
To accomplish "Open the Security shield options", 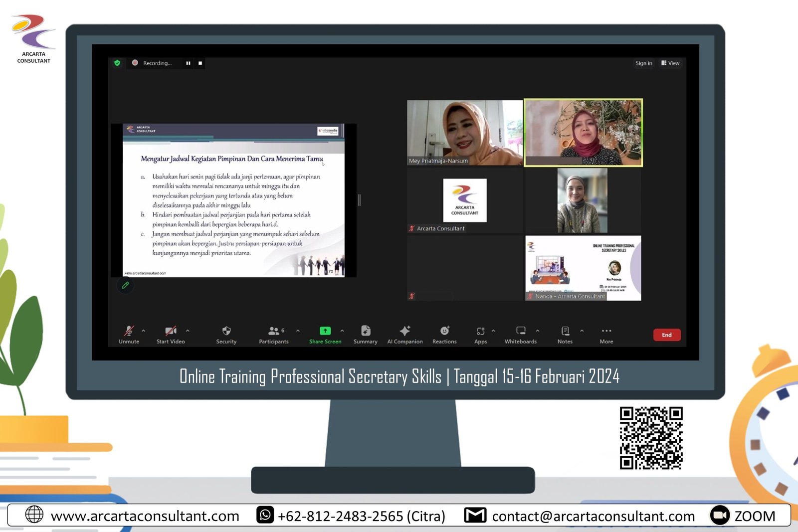I will (x=226, y=332).
